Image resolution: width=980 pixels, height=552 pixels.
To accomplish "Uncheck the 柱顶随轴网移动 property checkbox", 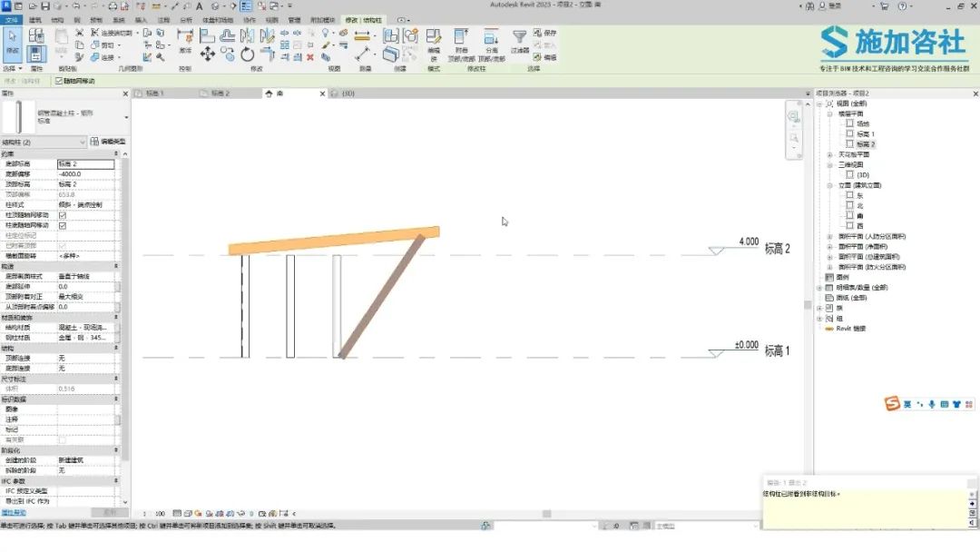I will pos(63,215).
